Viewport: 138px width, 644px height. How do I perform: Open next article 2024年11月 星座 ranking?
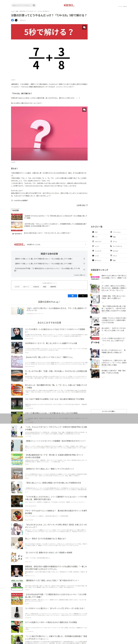[x=49, y=225]
